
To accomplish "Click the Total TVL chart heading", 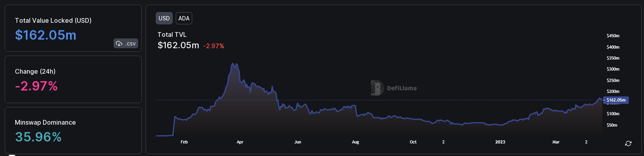I will (x=172, y=34).
